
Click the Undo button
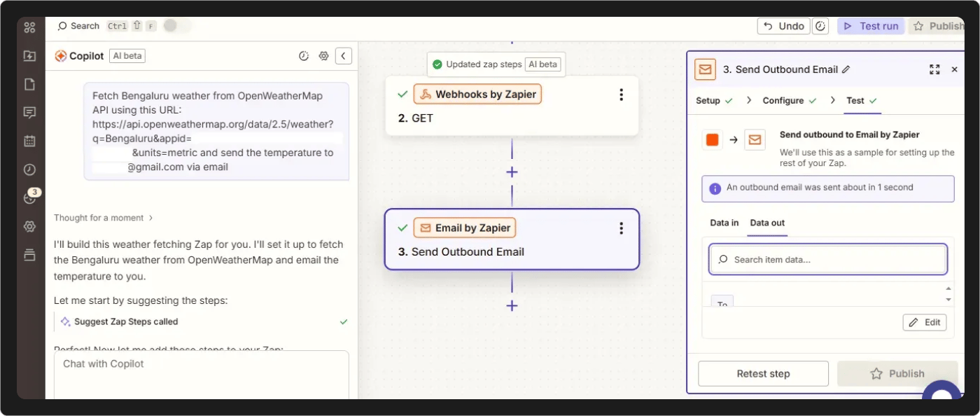tap(783, 26)
